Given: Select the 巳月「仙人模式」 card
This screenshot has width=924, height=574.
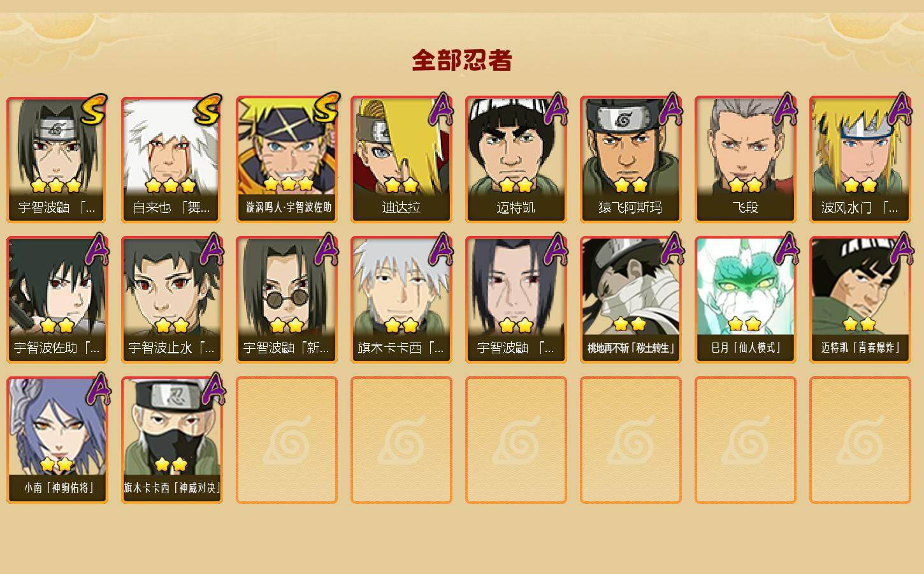Looking at the screenshot, I should 746,300.
